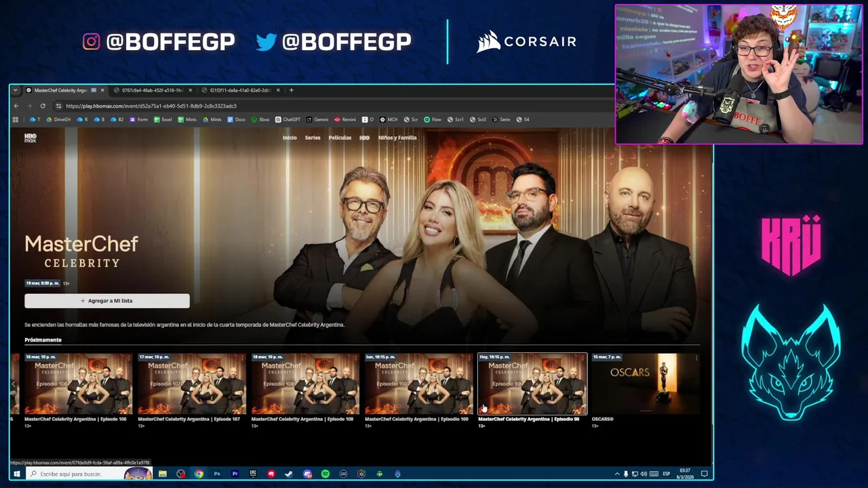This screenshot has width=868, height=488.
Task: Close the 0767c9a4 browser tab
Action: (190, 90)
